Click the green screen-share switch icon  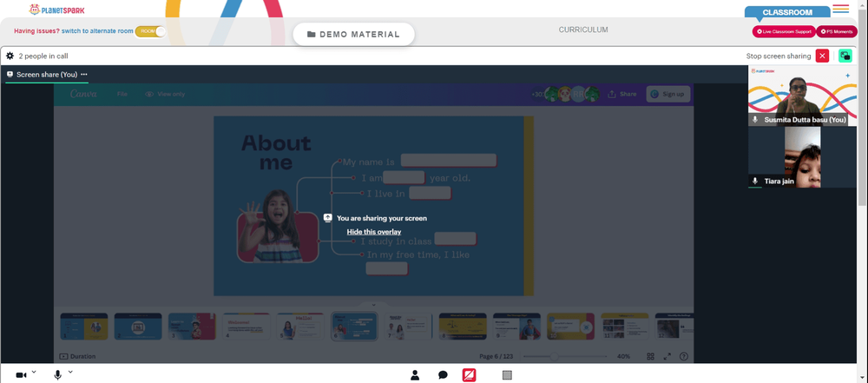point(845,56)
